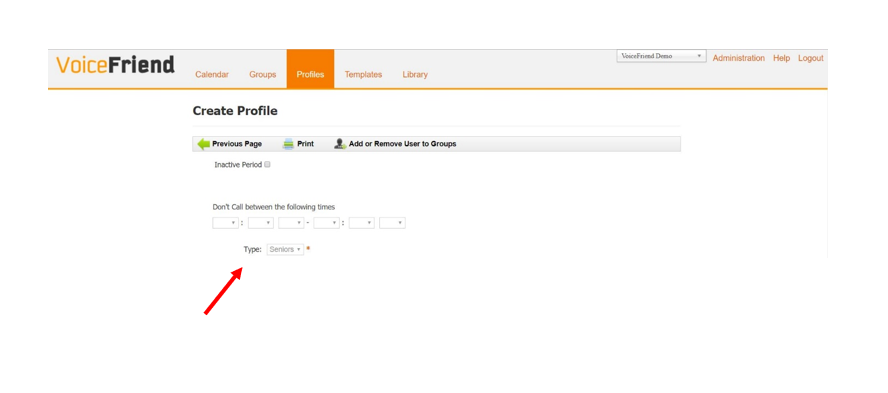
Task: Click the green Previous Page arrow icon
Action: tap(203, 144)
